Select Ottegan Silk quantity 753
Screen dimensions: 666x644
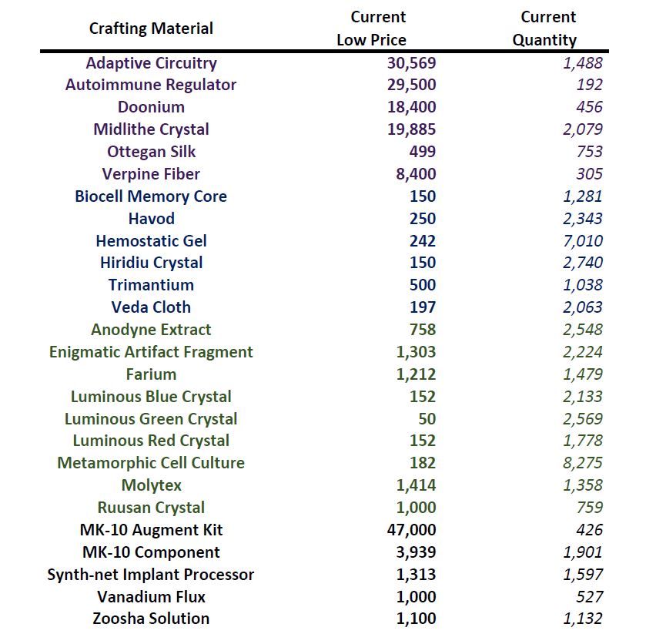click(x=589, y=152)
